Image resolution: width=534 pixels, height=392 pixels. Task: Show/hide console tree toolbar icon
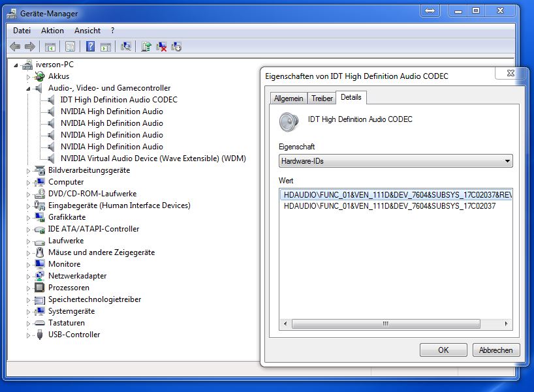(x=50, y=46)
